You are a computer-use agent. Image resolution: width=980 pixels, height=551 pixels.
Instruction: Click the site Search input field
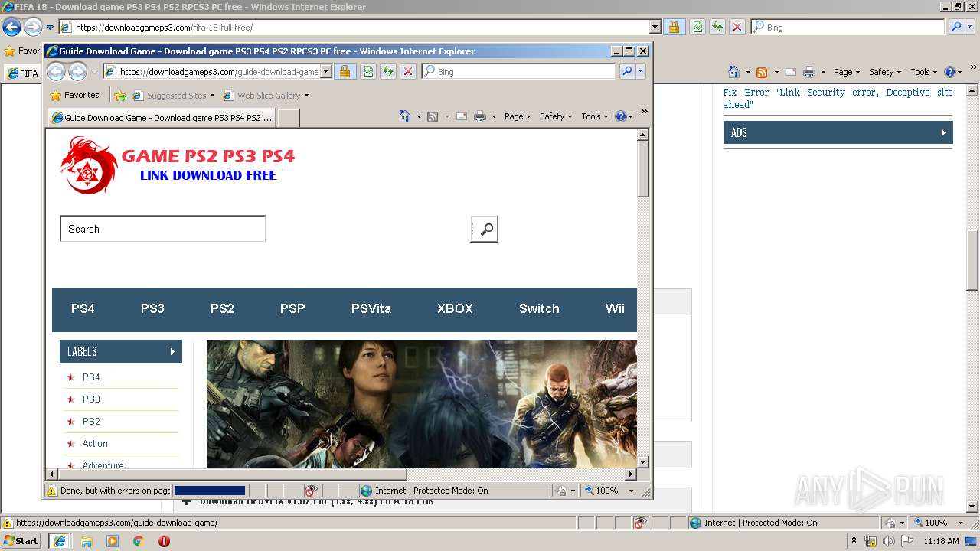pyautogui.click(x=162, y=229)
